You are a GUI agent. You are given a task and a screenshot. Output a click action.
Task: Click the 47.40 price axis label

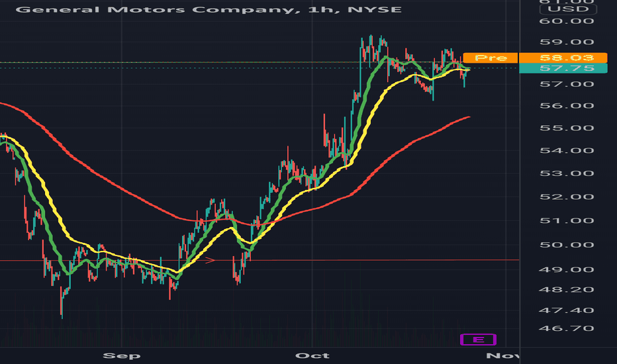point(567,310)
